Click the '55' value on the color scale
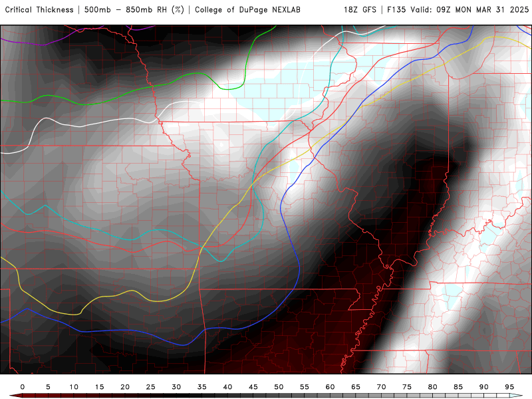Screen dimensions: 532x399 click(x=305, y=387)
